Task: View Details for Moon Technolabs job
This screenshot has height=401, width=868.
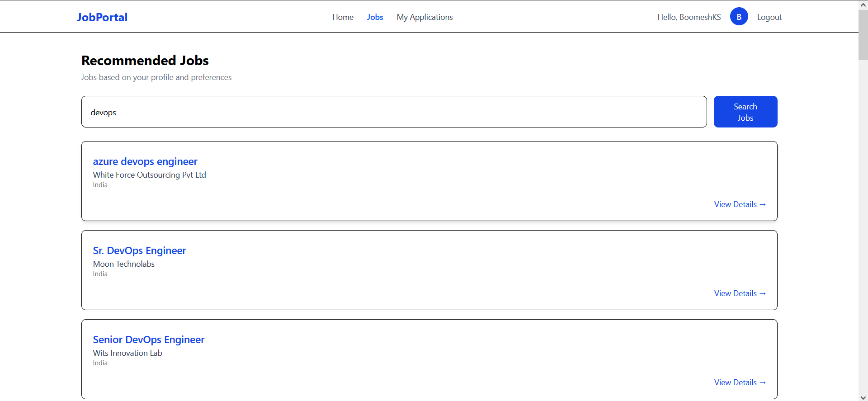Action: click(740, 293)
